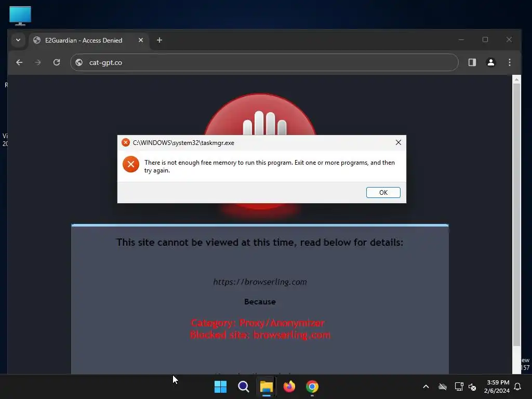Click the muted volume tray icon

pos(472,387)
